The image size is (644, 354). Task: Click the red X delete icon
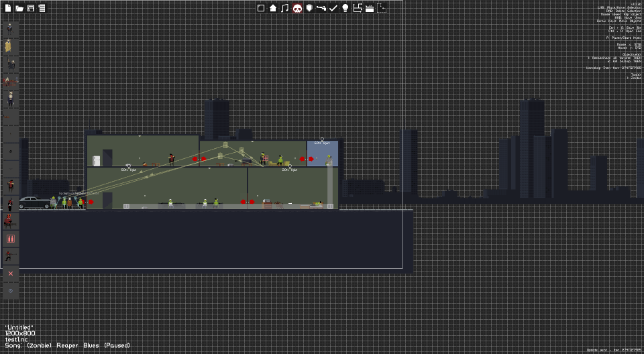11,274
